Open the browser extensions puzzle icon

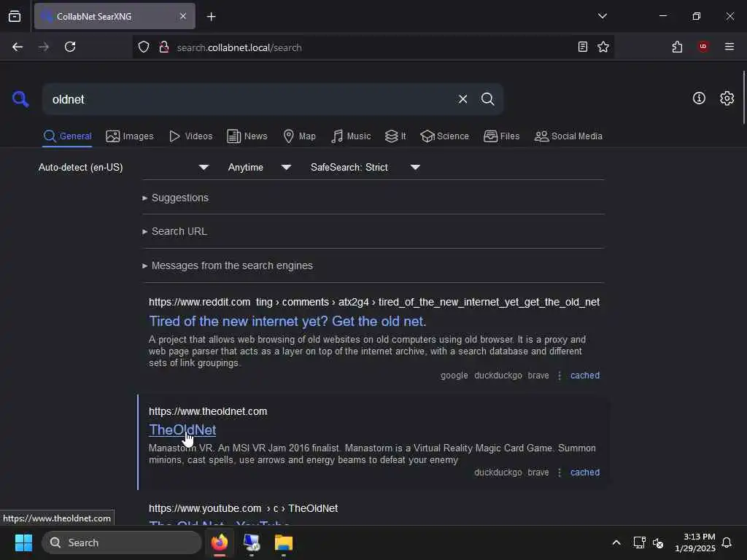[x=677, y=47]
